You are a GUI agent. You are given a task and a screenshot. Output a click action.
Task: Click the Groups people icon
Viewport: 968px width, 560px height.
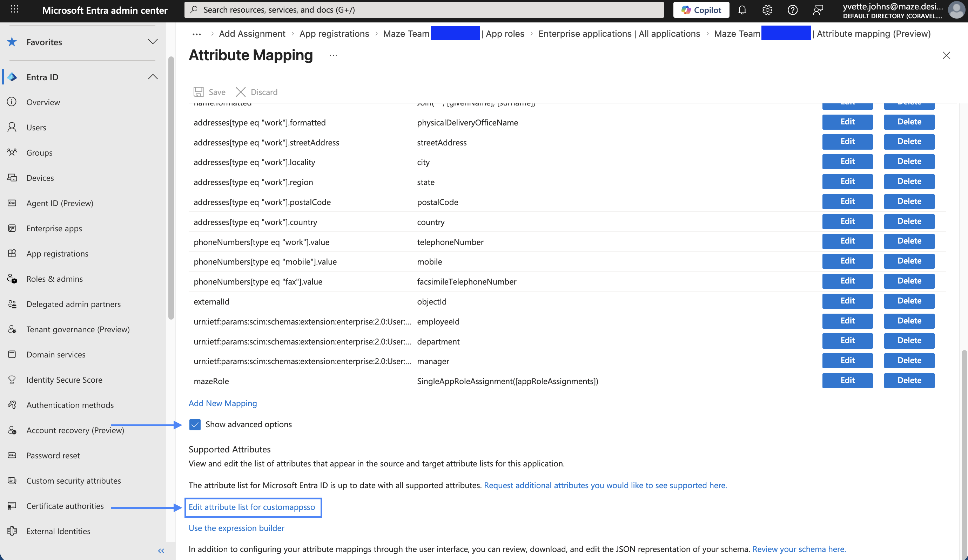(12, 152)
